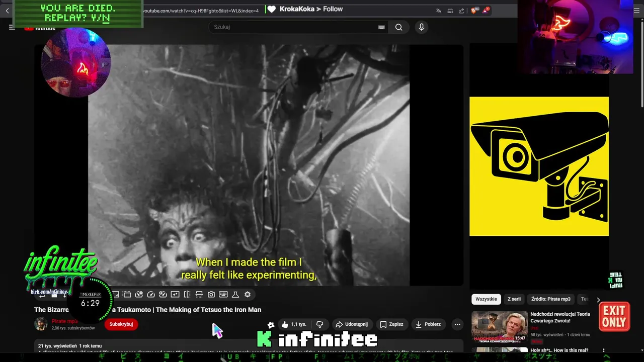The height and width of the screenshot is (362, 644).
Task: Open options for the Holy sh*t video
Action: coord(603,351)
